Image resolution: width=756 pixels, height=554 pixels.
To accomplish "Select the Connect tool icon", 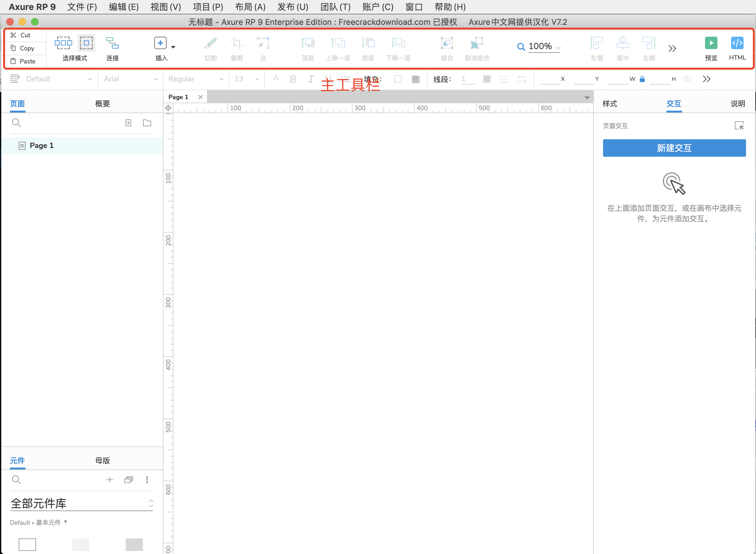I will coord(112,43).
